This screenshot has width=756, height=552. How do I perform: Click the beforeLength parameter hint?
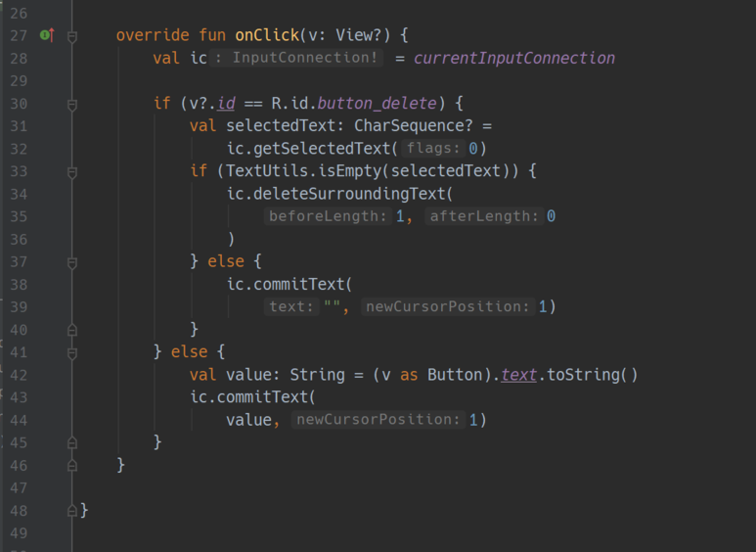328,216
